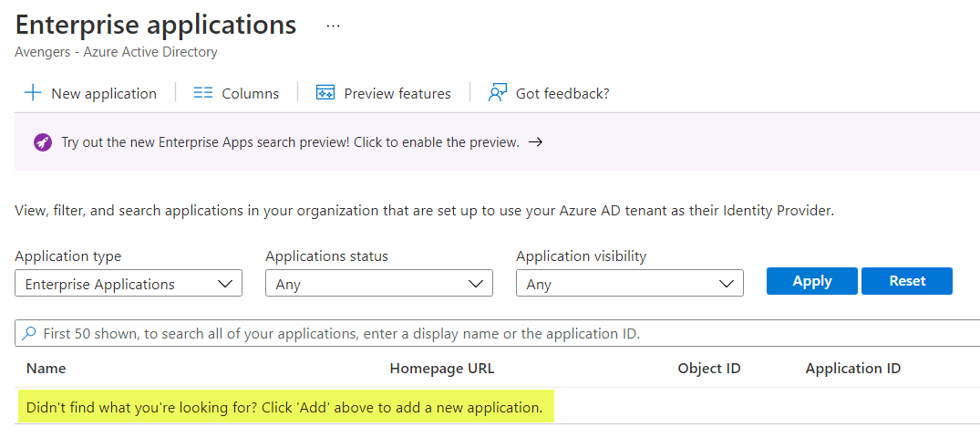Sort by the Name column header
Viewport: 980px width, 438px height.
(x=46, y=369)
